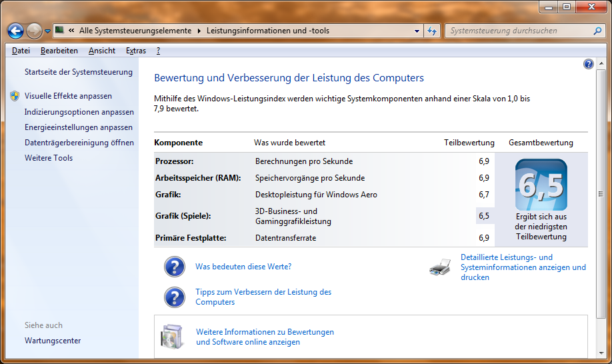Viewport: 612px width, 364px height.
Task: Expand the breadcrumb arrow after 'Alle Systemsteuerungselemente'
Action: (199, 31)
